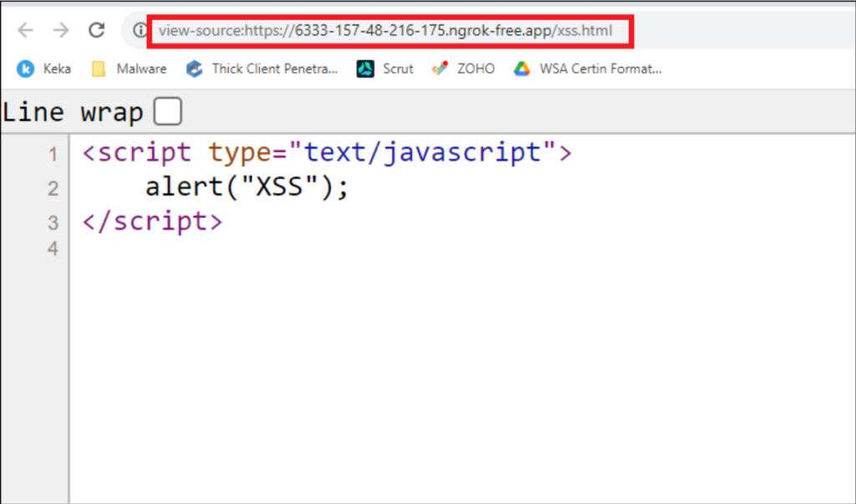Navigate forward to next page
856x504 pixels.
click(x=59, y=29)
